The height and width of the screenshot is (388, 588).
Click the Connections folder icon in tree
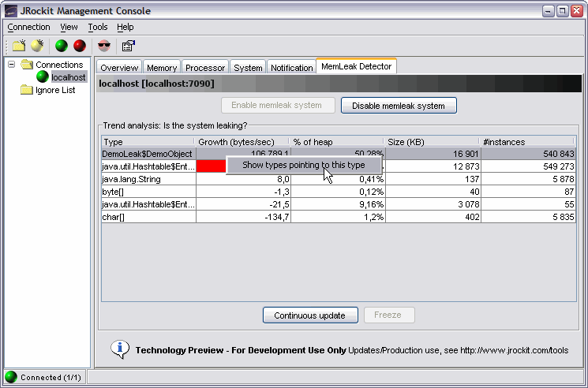click(x=27, y=65)
